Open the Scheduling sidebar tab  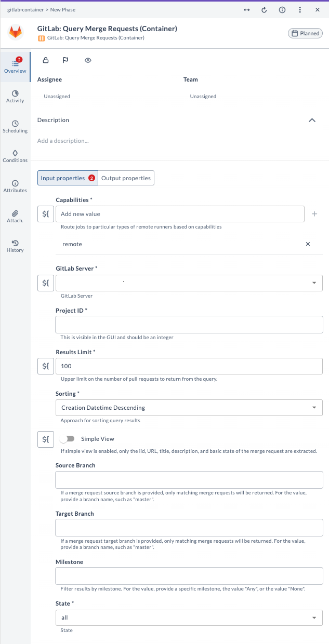pos(15,127)
